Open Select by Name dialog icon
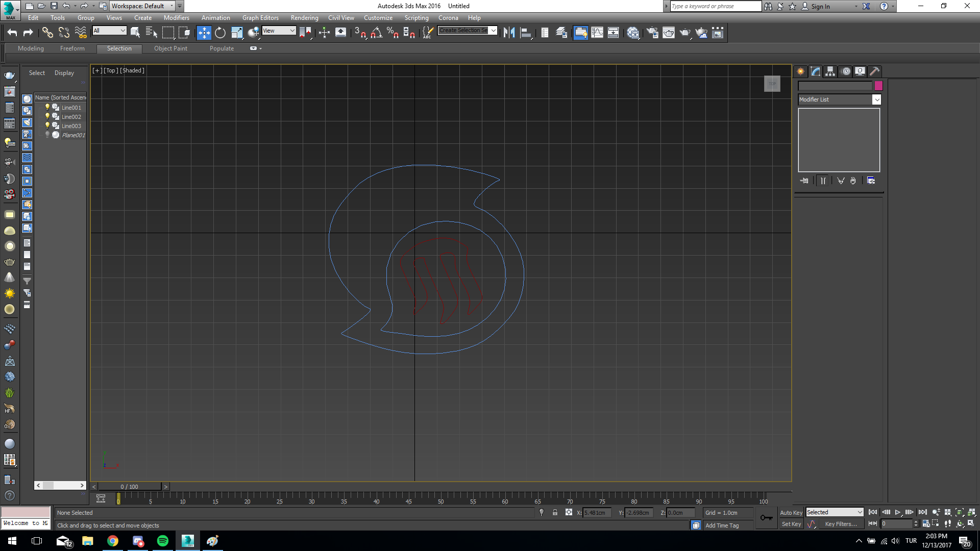This screenshot has height=551, width=980. (152, 33)
